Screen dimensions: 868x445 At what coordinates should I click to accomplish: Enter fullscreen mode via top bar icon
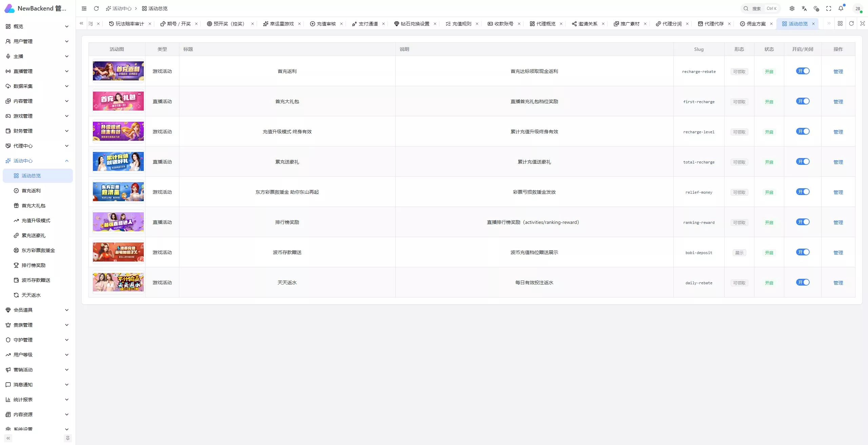coord(829,8)
